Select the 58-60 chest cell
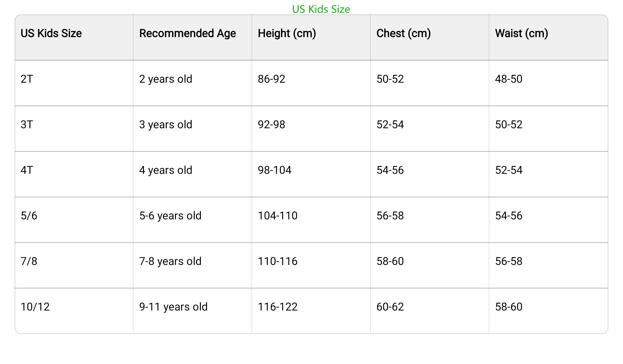This screenshot has width=623, height=364. tap(430, 265)
